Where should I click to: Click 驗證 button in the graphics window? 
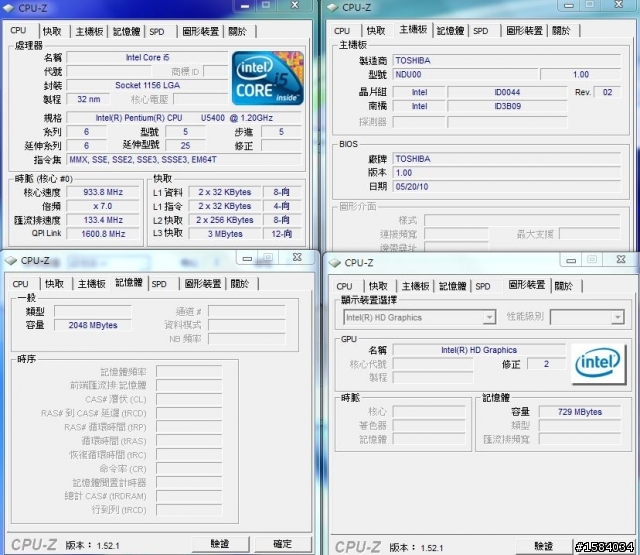click(x=544, y=546)
